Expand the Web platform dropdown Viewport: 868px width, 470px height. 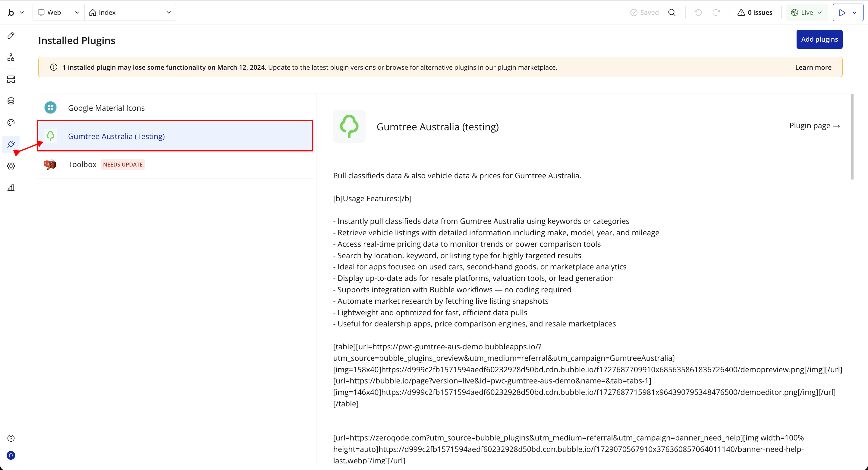point(58,12)
